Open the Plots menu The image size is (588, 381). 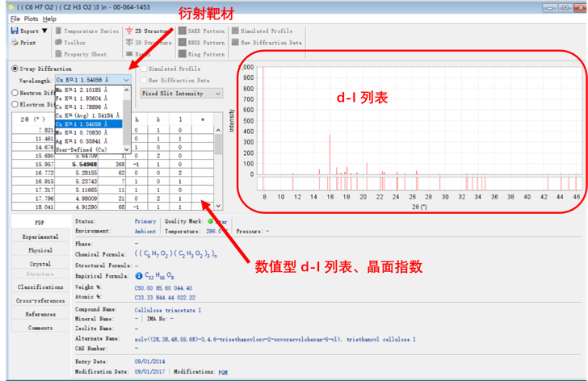pos(31,18)
